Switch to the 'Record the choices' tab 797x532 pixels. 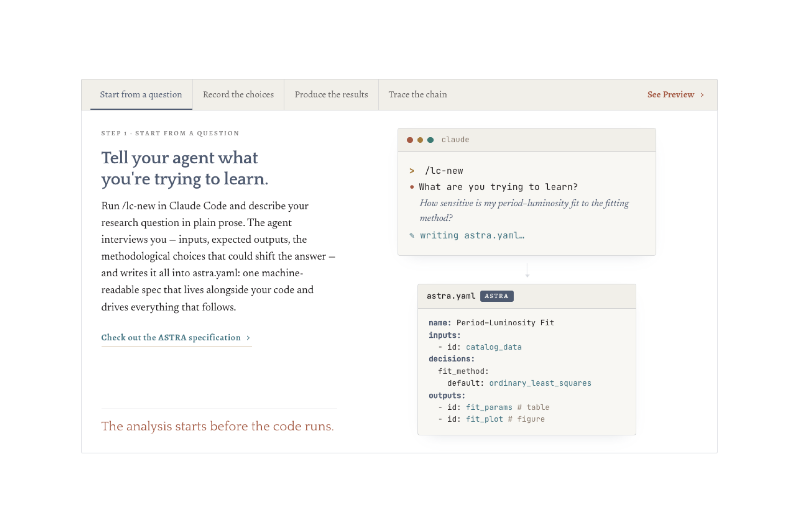click(238, 94)
